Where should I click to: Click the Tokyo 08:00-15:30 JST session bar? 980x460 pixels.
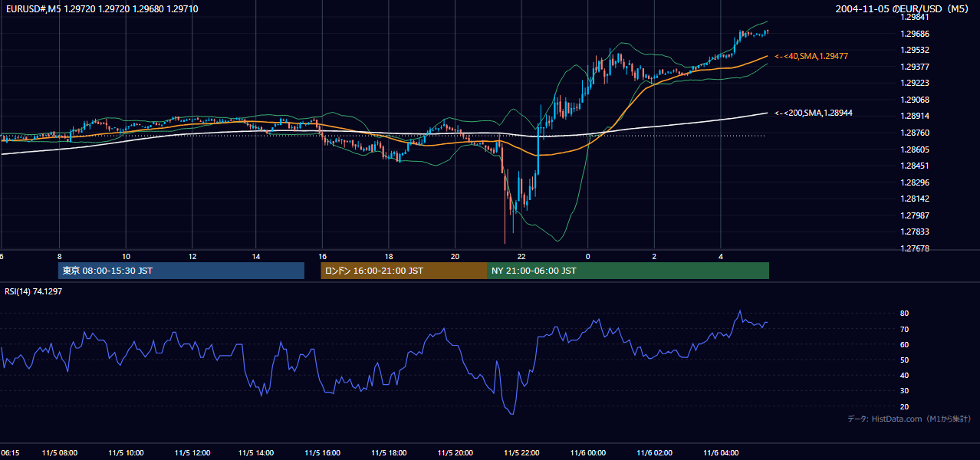[181, 271]
